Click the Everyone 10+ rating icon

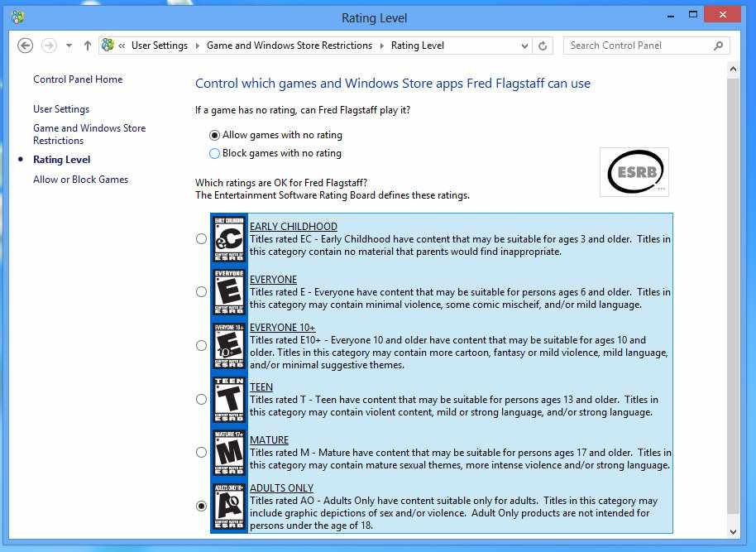tap(229, 345)
